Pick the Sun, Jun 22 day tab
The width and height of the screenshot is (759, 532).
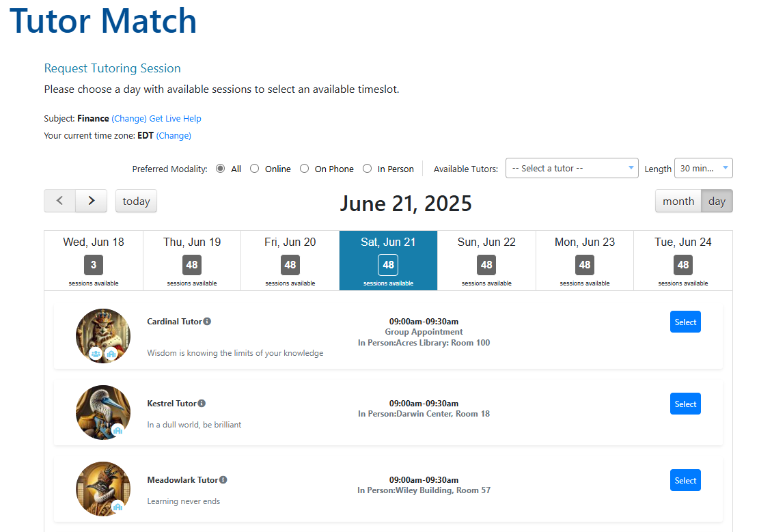(x=486, y=260)
